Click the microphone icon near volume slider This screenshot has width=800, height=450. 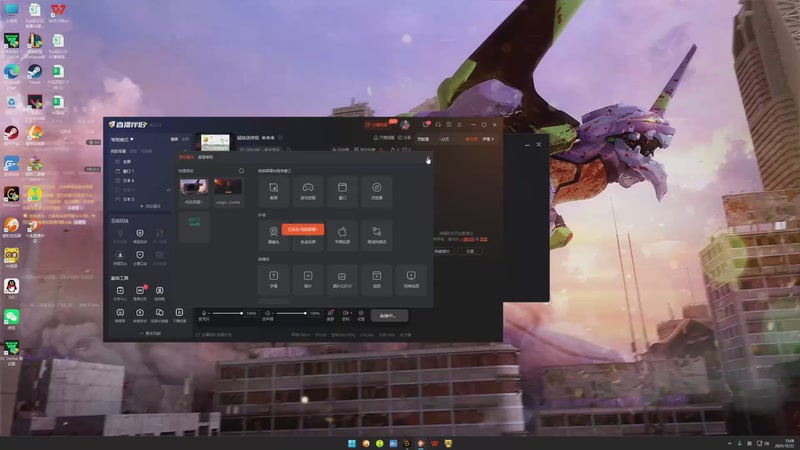pyautogui.click(x=204, y=313)
